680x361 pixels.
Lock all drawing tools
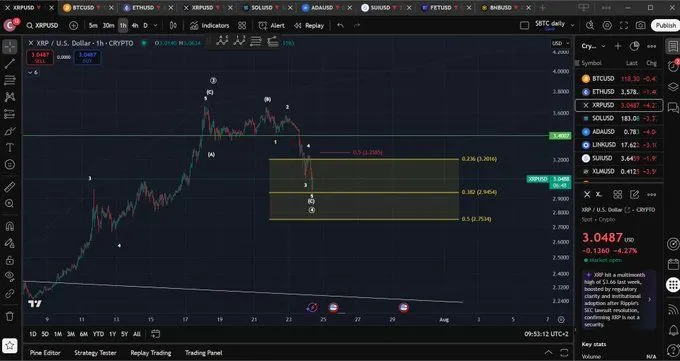10,260
